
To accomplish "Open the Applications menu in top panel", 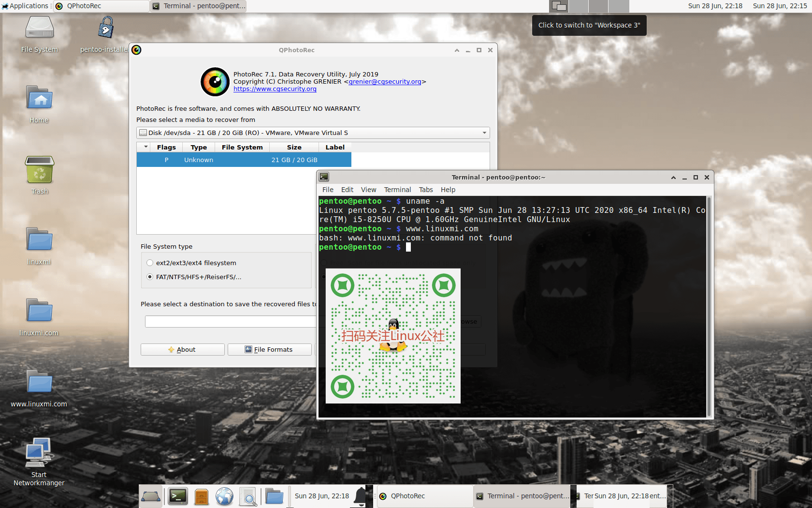I will [x=25, y=6].
